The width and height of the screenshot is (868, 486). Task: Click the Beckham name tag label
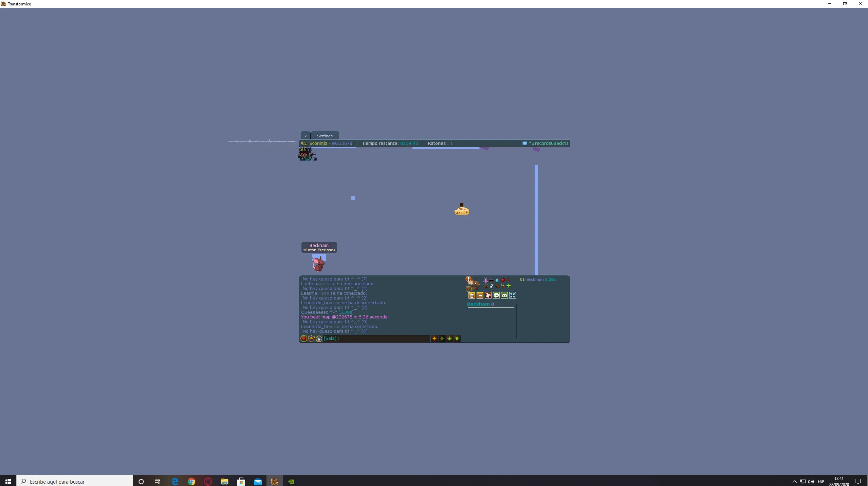point(319,247)
